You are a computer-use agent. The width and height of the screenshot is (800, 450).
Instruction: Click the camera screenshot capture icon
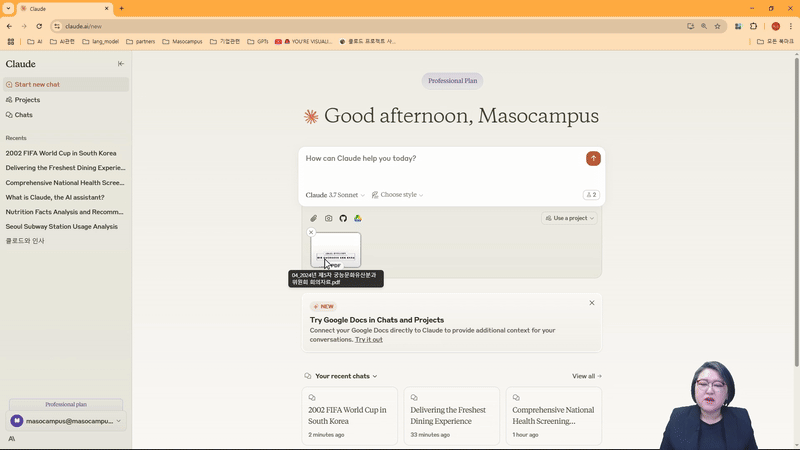click(x=328, y=218)
